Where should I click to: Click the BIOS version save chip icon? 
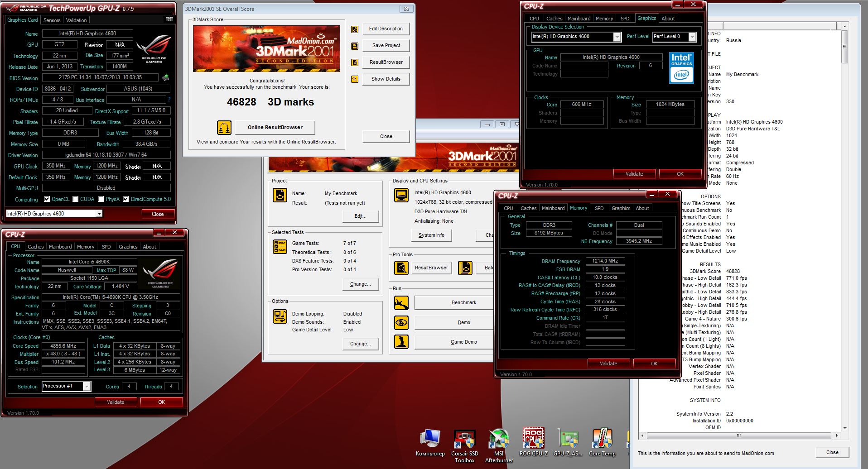click(165, 78)
